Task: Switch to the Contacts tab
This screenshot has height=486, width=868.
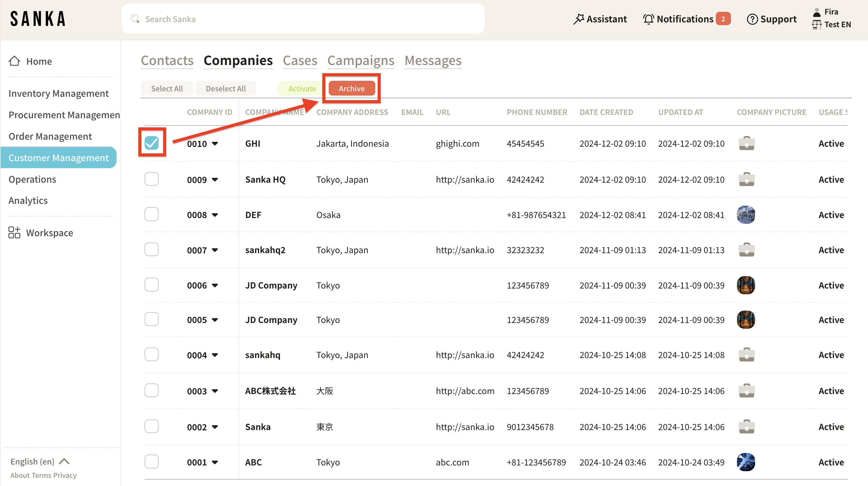Action: coord(167,60)
